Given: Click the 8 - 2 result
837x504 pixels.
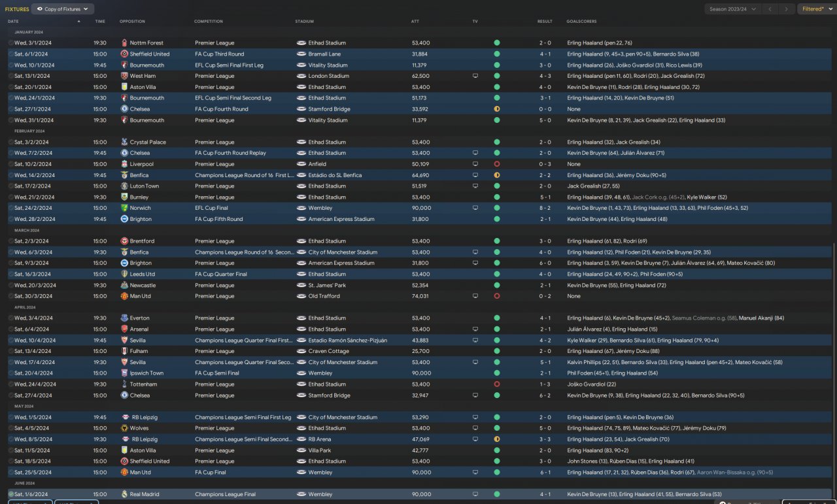Looking at the screenshot, I should coord(545,208).
